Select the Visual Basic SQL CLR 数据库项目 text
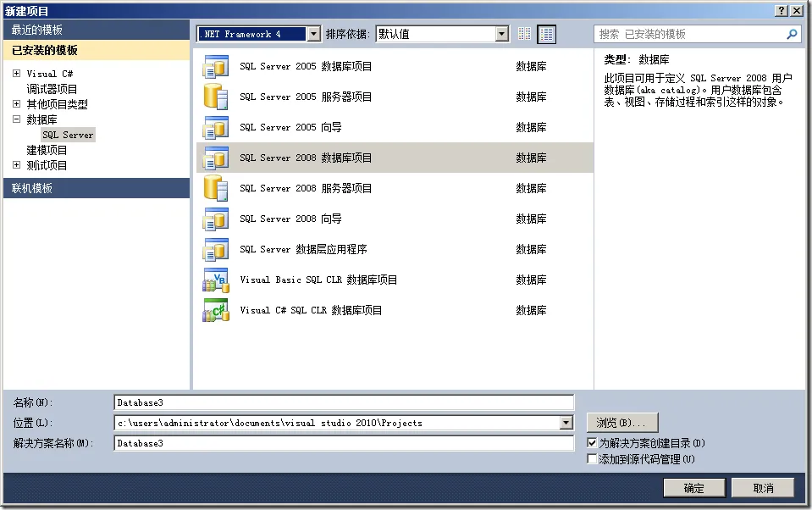Screen dimensions: 812x510 pos(318,280)
